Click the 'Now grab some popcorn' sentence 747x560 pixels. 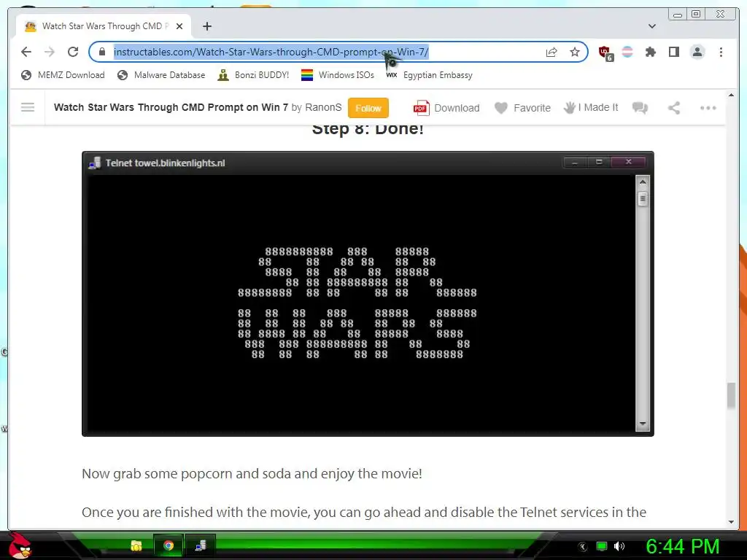tap(252, 474)
